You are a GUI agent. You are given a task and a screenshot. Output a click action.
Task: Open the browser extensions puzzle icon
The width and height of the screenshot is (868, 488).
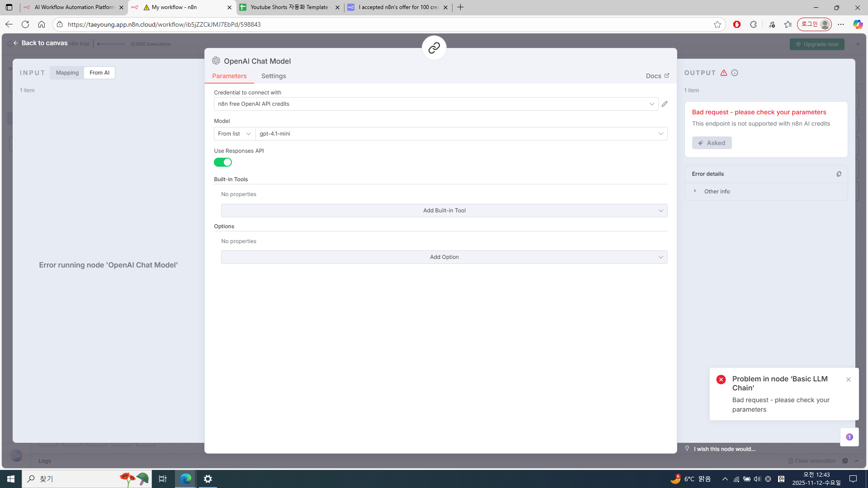pyautogui.click(x=753, y=24)
